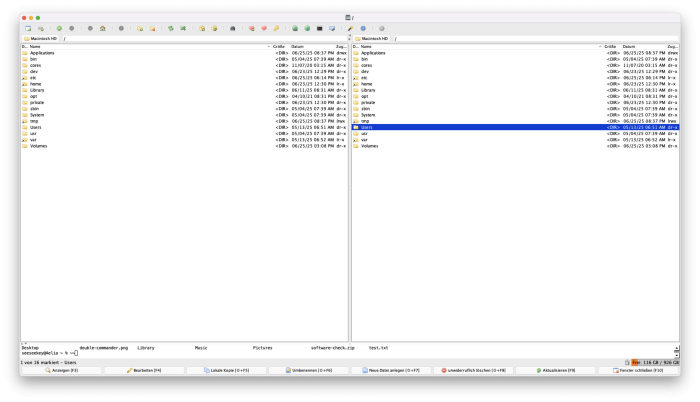
Task: Click the black terminal toolbar icon
Action: click(320, 28)
